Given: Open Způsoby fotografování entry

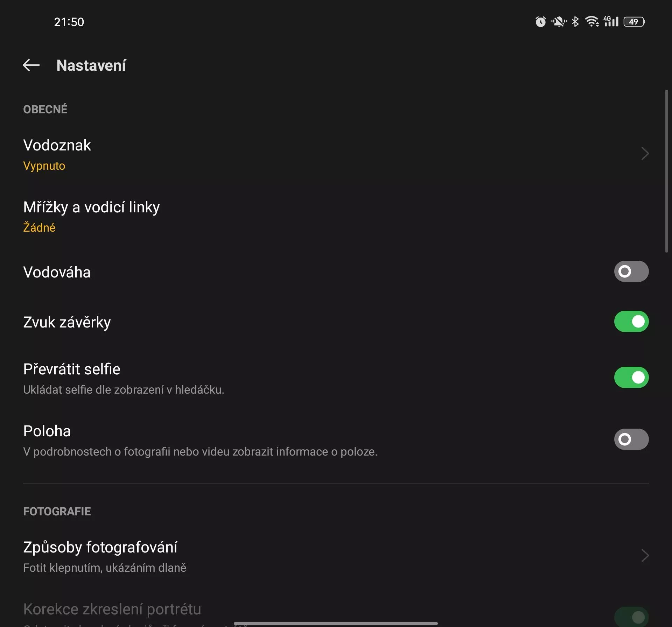Looking at the screenshot, I should (x=336, y=556).
